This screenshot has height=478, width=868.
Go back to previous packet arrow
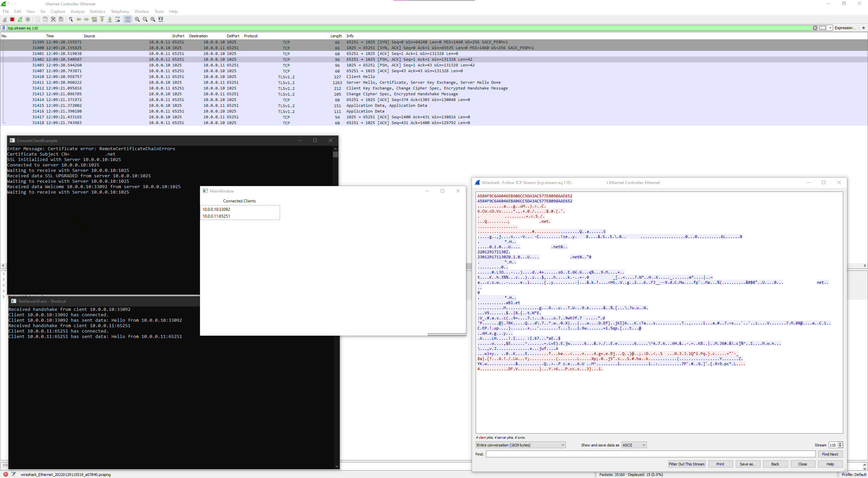click(79, 19)
